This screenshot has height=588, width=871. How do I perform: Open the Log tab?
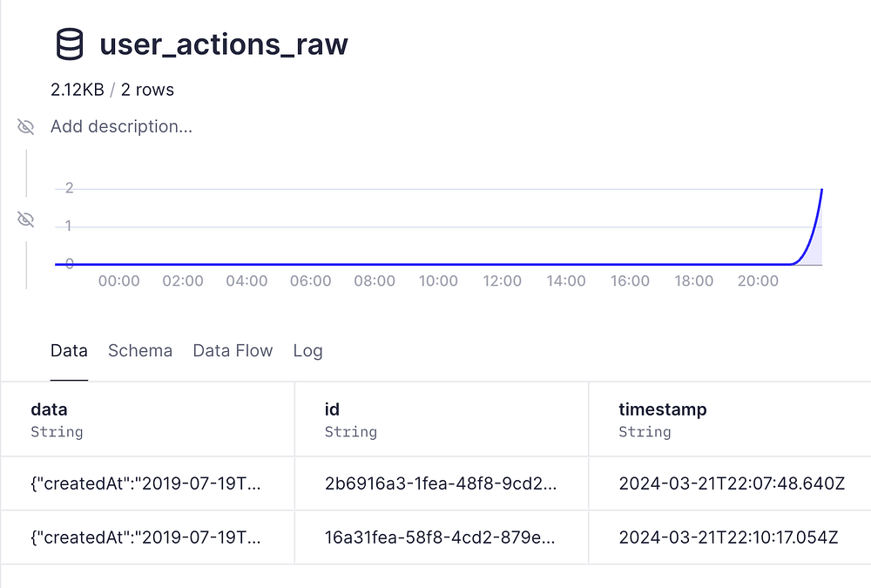307,351
